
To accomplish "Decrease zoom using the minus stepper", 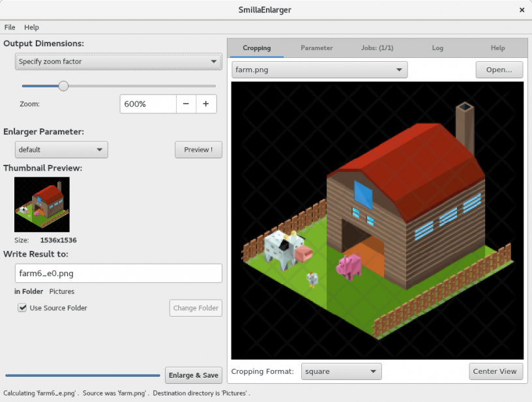I will 187,104.
